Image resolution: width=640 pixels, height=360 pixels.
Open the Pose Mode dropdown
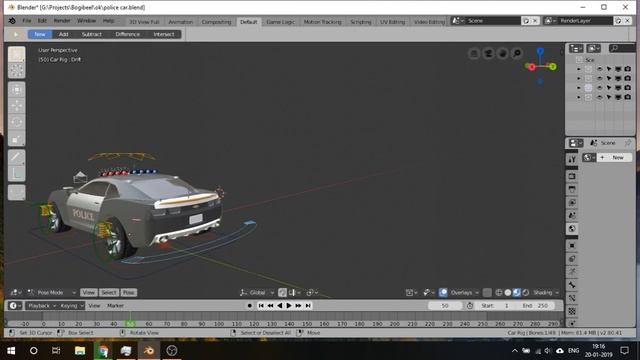(x=51, y=293)
